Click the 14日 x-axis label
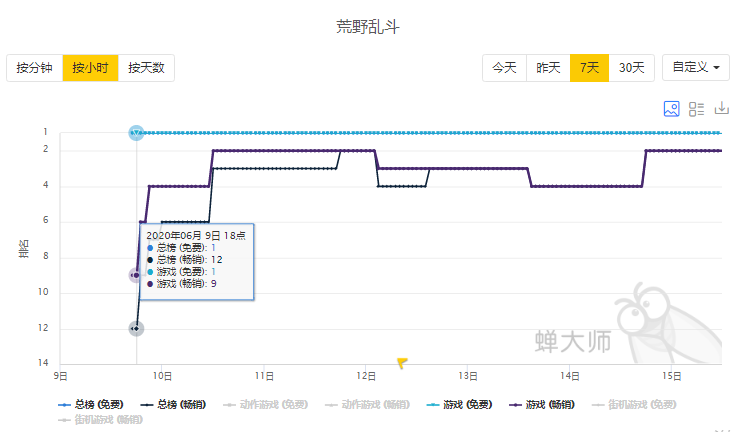The image size is (733, 432). 570,376
